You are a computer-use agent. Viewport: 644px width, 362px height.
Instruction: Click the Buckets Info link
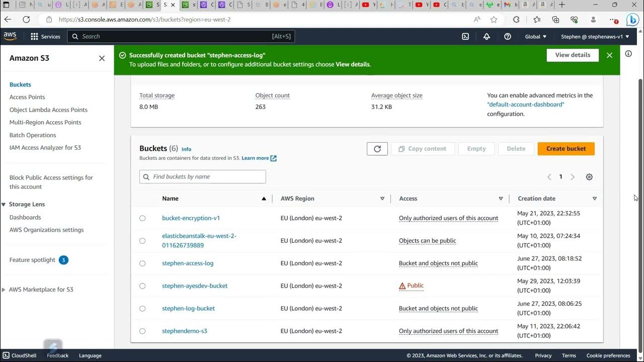click(186, 149)
